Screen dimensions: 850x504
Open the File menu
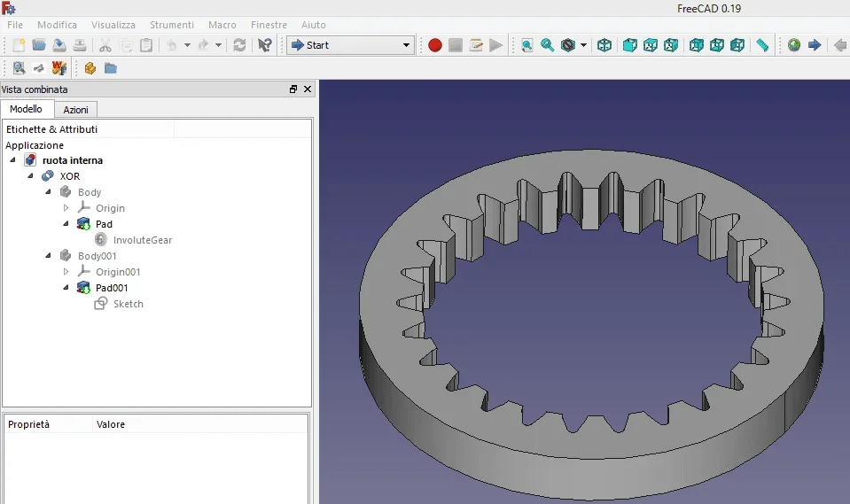pos(15,25)
